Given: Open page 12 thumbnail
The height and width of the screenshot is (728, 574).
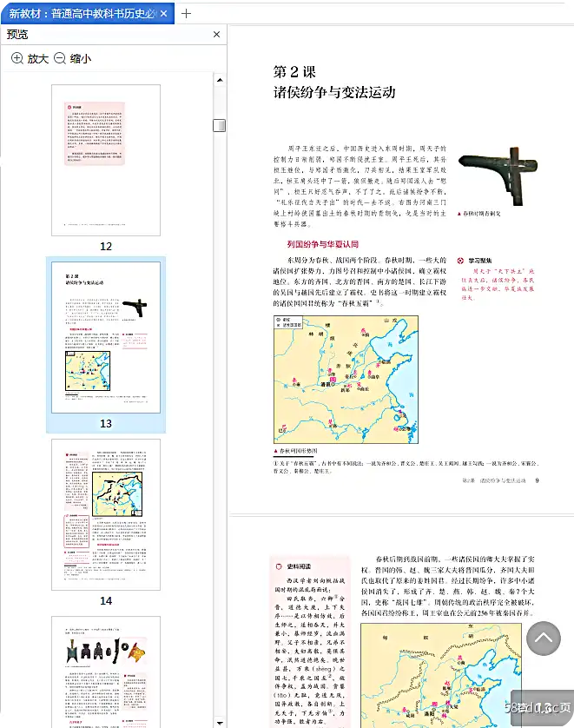Looking at the screenshot, I should (x=106, y=160).
